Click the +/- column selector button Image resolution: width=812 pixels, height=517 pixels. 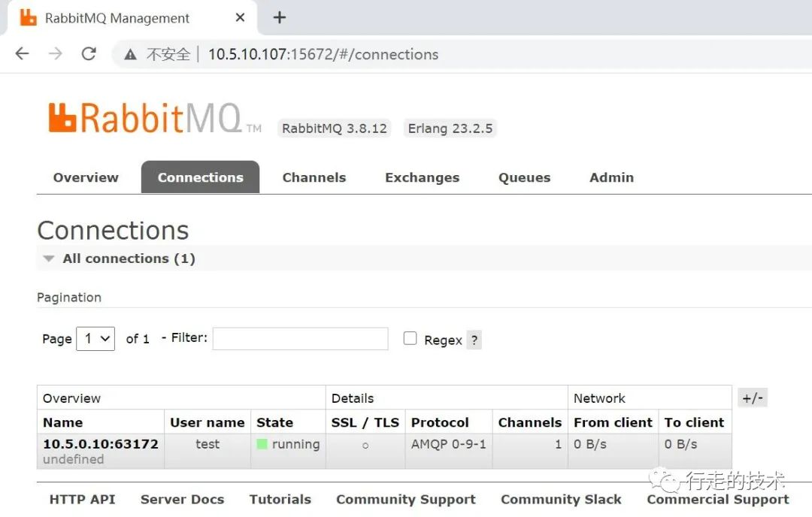(753, 398)
